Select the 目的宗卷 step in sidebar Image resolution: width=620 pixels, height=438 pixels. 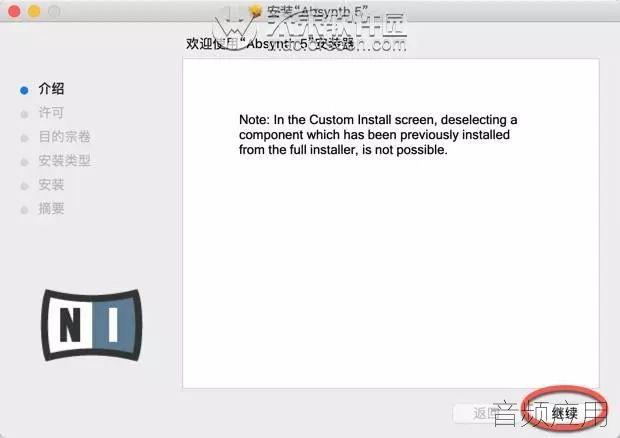(64, 137)
